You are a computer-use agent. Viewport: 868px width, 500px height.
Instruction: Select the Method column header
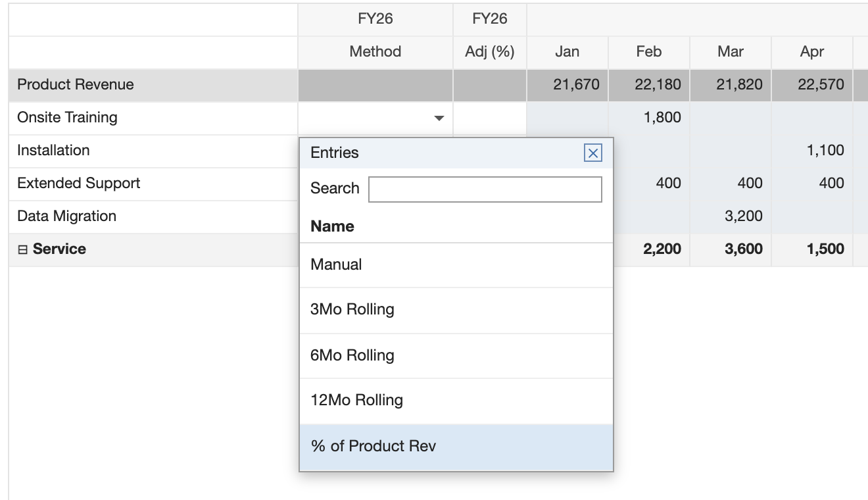tap(375, 52)
